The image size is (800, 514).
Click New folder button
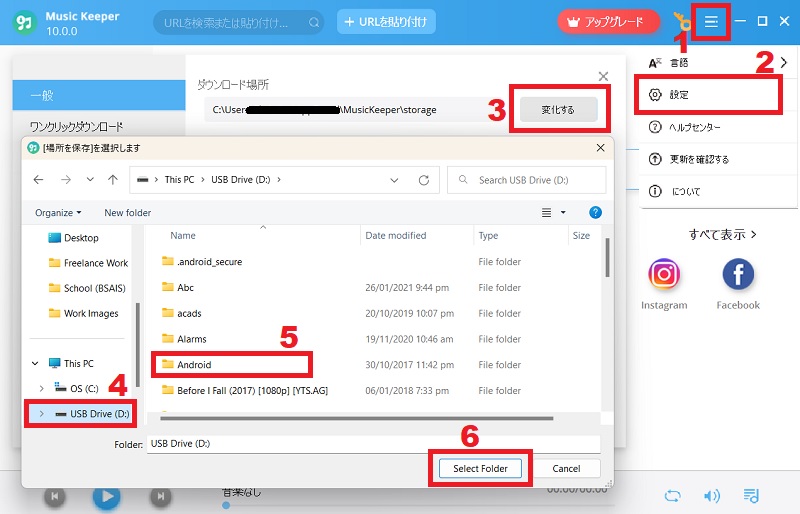[128, 213]
